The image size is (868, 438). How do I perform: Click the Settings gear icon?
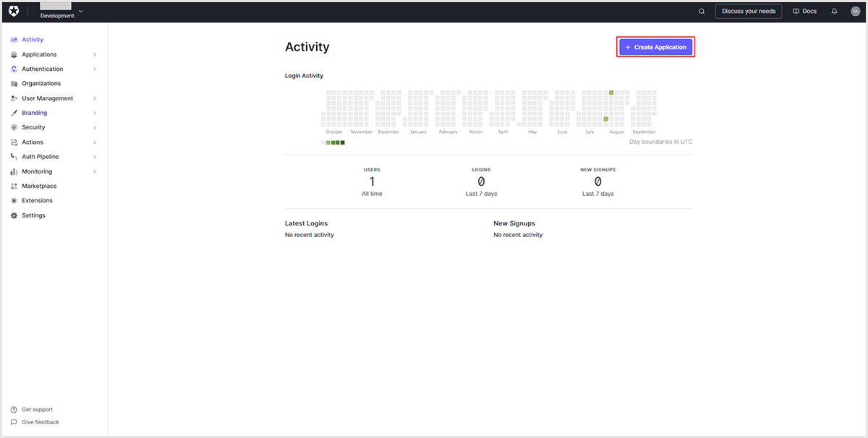[14, 215]
